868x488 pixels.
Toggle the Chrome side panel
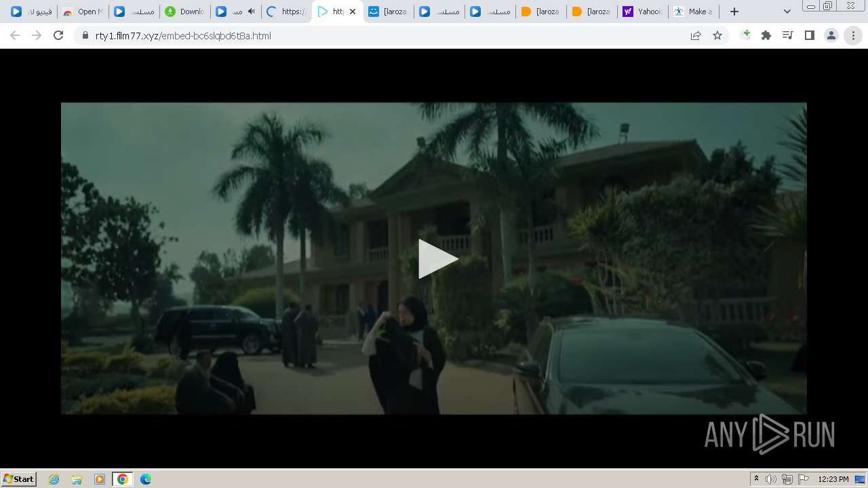point(810,35)
